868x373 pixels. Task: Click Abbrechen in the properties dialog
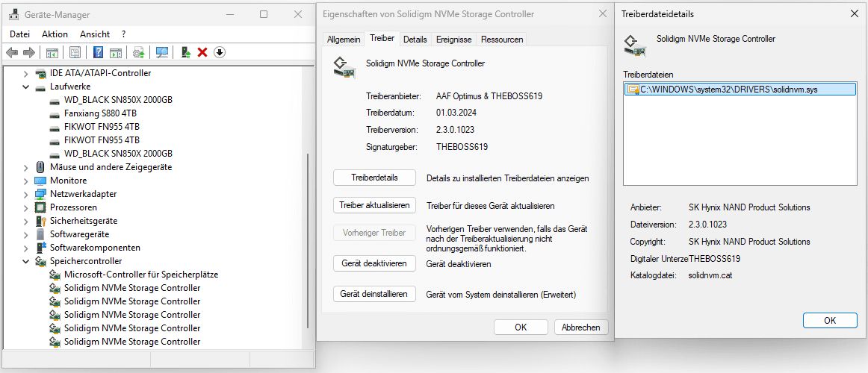pyautogui.click(x=580, y=327)
